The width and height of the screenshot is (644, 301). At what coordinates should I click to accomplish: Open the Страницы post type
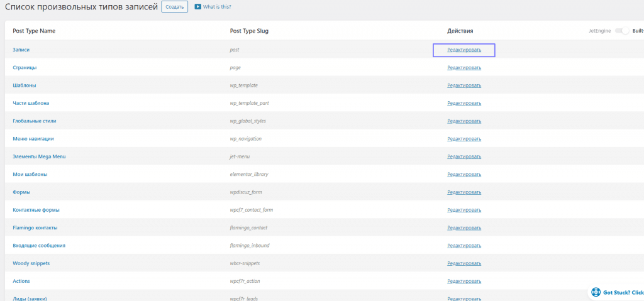click(x=25, y=67)
